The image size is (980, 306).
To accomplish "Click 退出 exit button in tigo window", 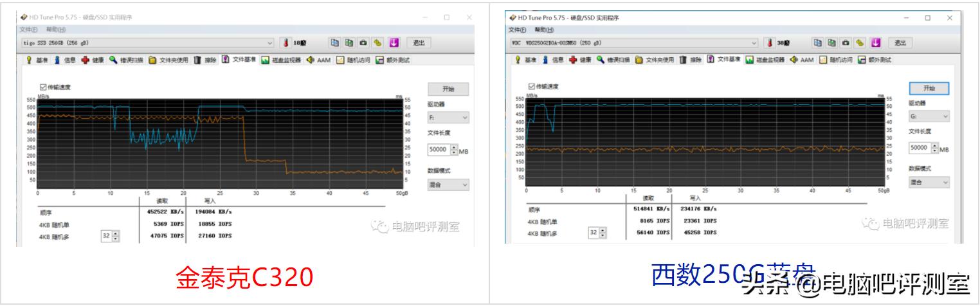I will tap(419, 42).
